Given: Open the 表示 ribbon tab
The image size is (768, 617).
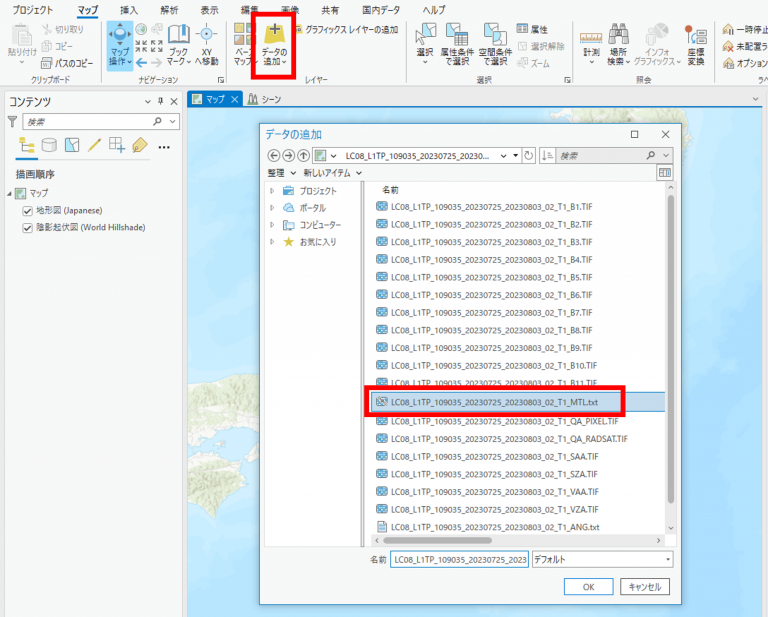Looking at the screenshot, I should click(x=209, y=10).
